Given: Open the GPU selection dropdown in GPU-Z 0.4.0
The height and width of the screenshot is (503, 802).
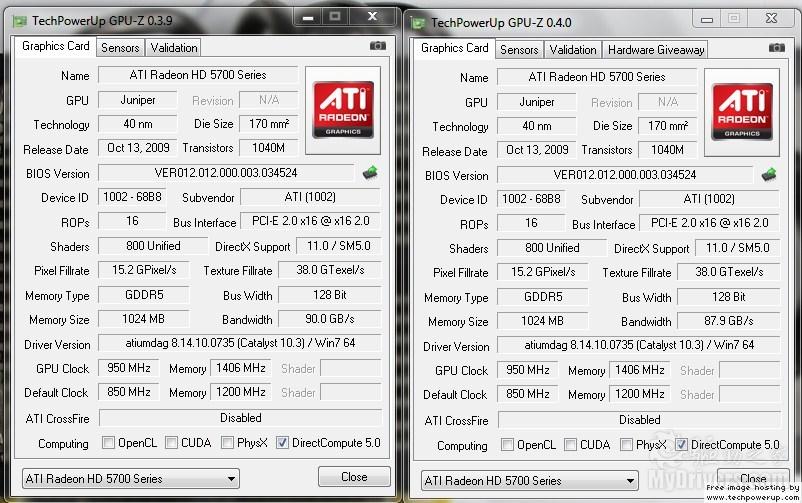Looking at the screenshot, I should pyautogui.click(x=529, y=481).
